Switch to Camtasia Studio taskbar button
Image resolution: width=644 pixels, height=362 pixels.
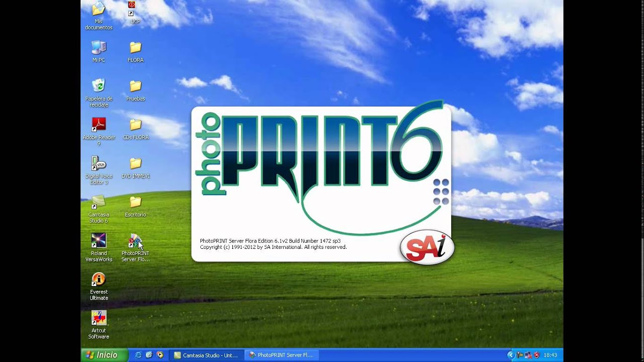pyautogui.click(x=206, y=355)
